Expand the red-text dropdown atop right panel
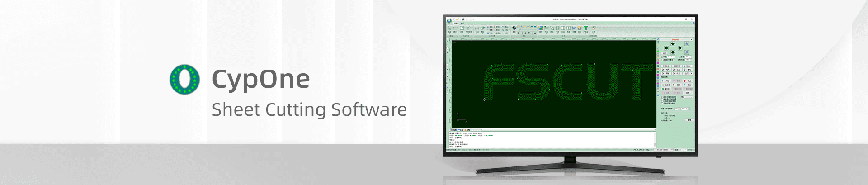Image resolution: width=868 pixels, height=185 pixels. 676,39
